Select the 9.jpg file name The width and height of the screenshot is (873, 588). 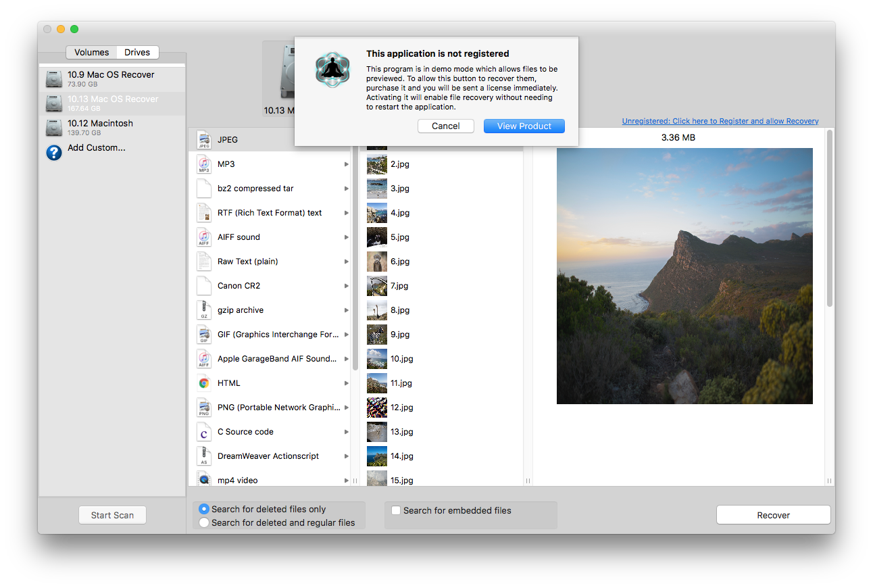400,335
